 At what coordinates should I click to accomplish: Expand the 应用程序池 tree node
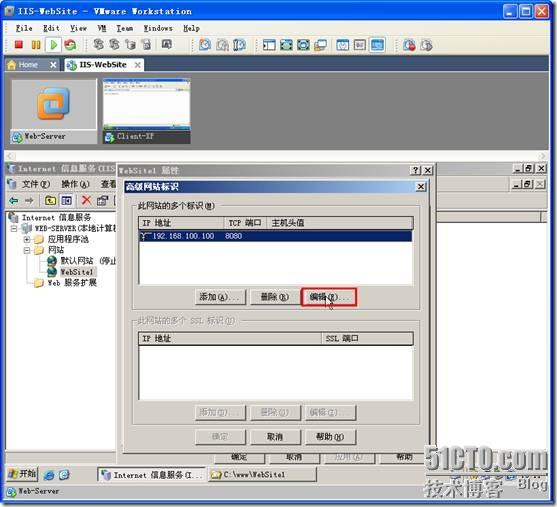pos(27,239)
